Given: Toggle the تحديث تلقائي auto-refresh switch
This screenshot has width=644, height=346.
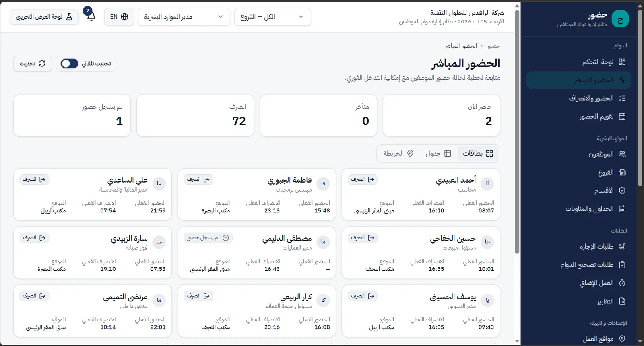Looking at the screenshot, I should pos(69,64).
